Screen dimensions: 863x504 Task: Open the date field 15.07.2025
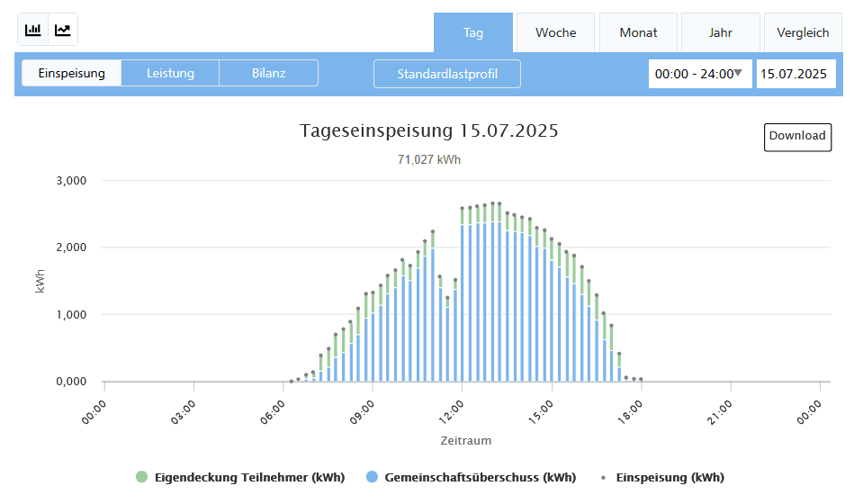(795, 74)
